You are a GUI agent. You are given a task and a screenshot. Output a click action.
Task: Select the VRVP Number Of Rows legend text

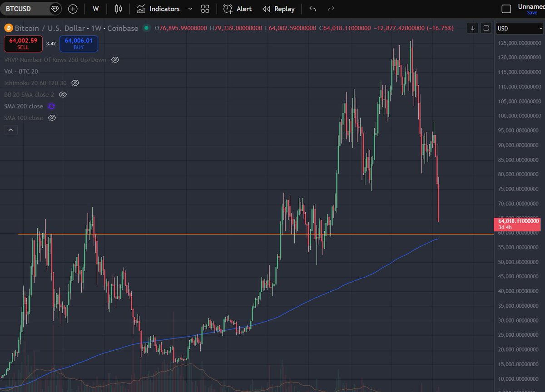pos(55,60)
